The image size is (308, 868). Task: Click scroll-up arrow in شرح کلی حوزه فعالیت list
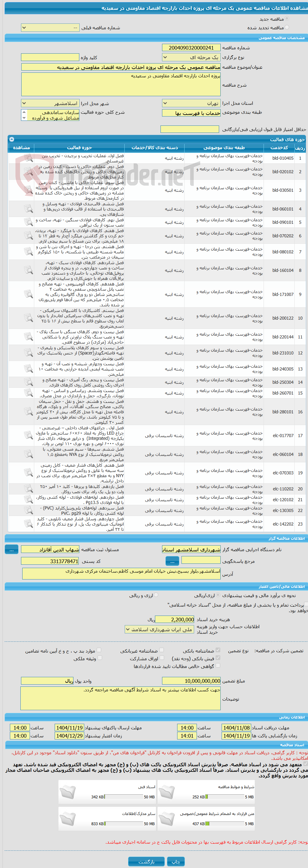tap(24, 112)
